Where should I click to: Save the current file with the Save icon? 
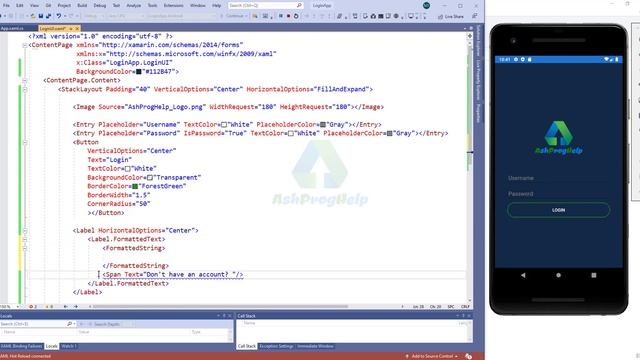pos(40,16)
